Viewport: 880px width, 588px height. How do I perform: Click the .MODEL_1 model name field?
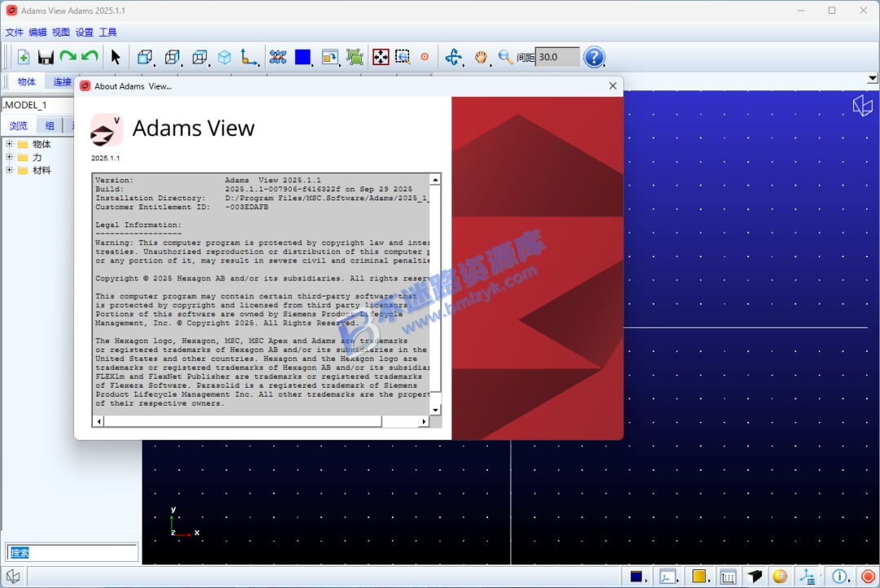(x=38, y=105)
